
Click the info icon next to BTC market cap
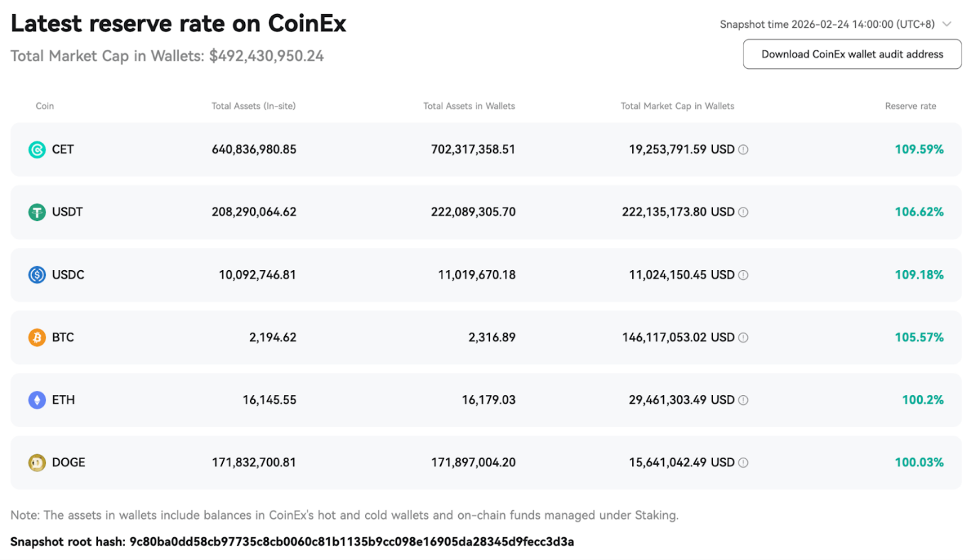click(743, 337)
